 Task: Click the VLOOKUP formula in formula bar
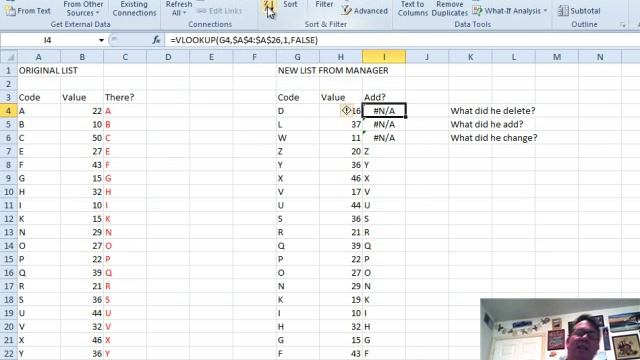(244, 40)
